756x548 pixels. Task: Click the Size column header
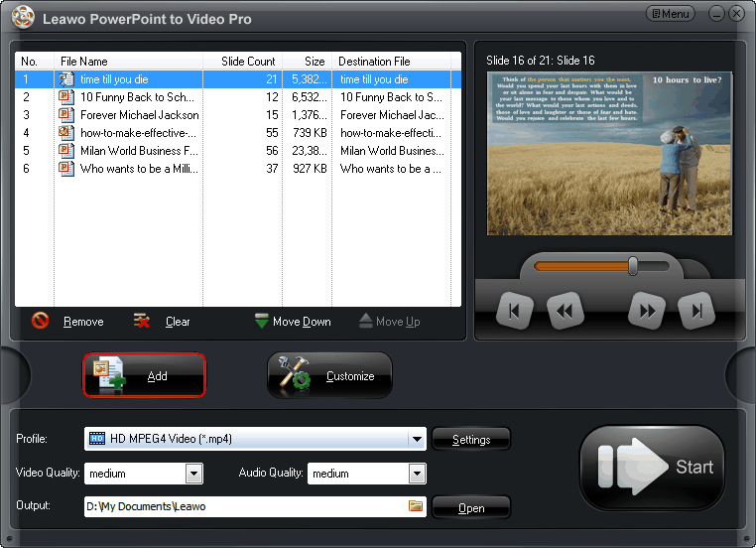point(308,62)
